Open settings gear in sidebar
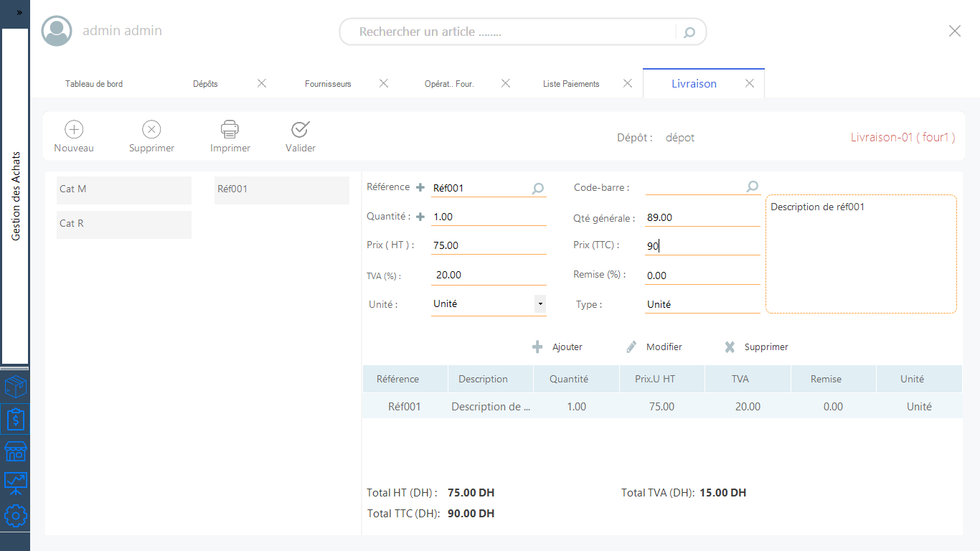980x551 pixels. tap(15, 515)
